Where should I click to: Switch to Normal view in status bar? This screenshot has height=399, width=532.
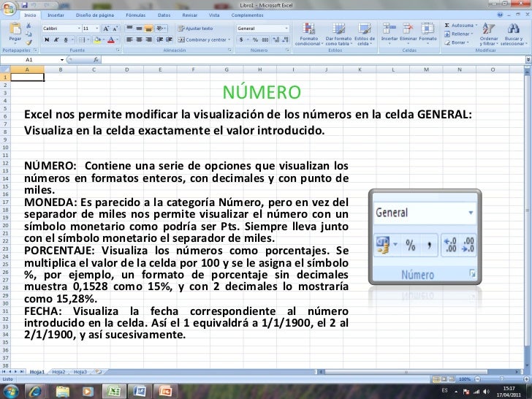(437, 379)
